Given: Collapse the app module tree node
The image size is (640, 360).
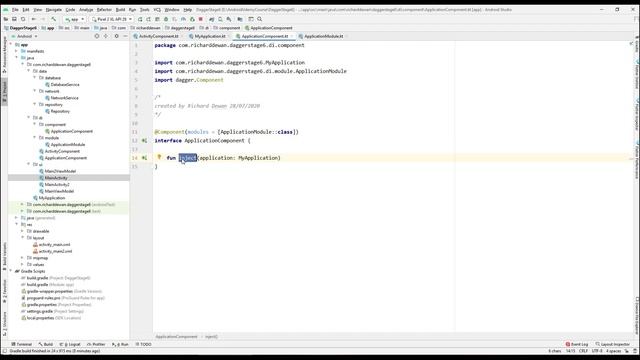Looking at the screenshot, I should tap(11, 44).
